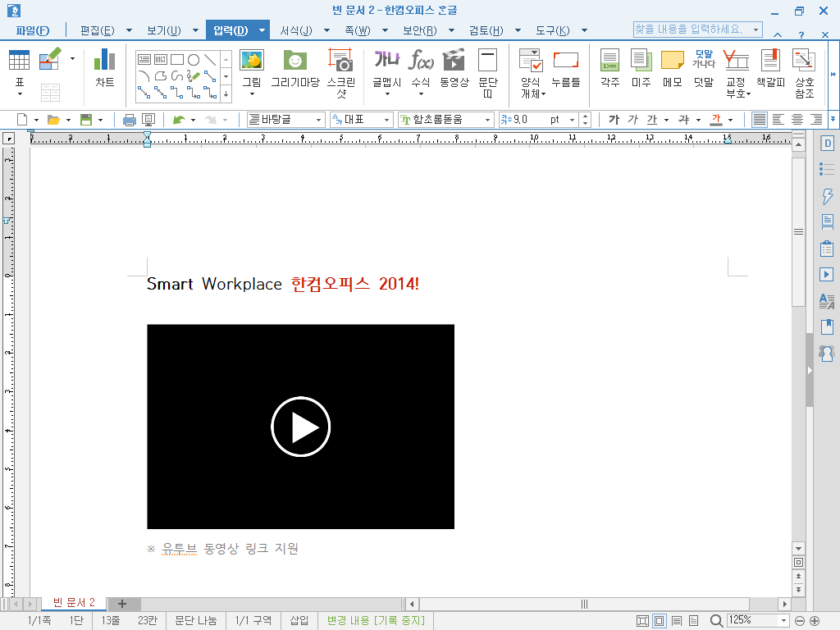The height and width of the screenshot is (630, 840).
Task: Open the 파일(F) menu
Action: tap(33, 30)
